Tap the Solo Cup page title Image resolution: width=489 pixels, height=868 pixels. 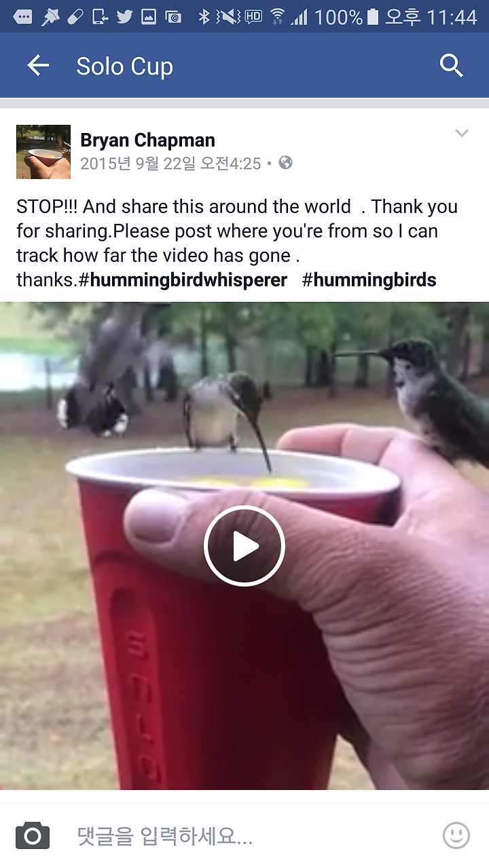tap(124, 67)
